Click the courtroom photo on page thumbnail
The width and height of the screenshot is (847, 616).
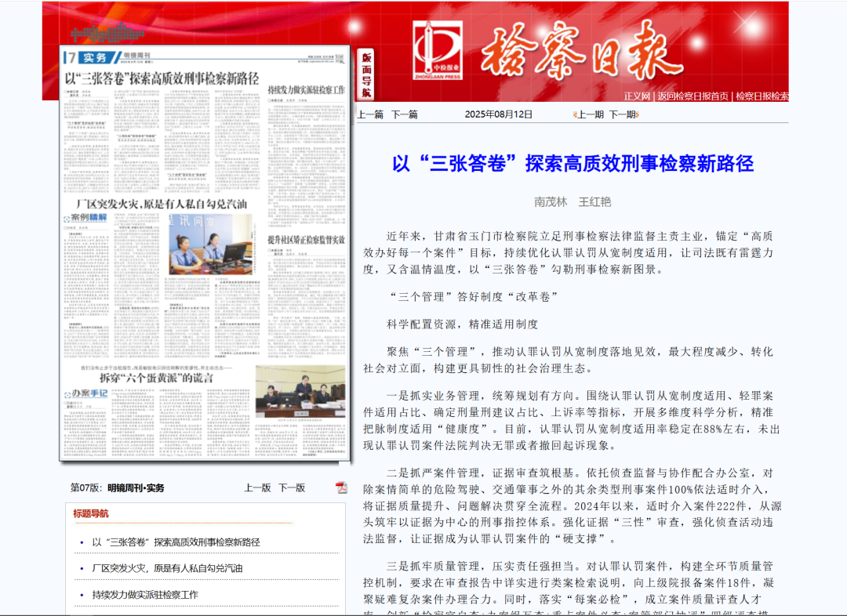300,392
